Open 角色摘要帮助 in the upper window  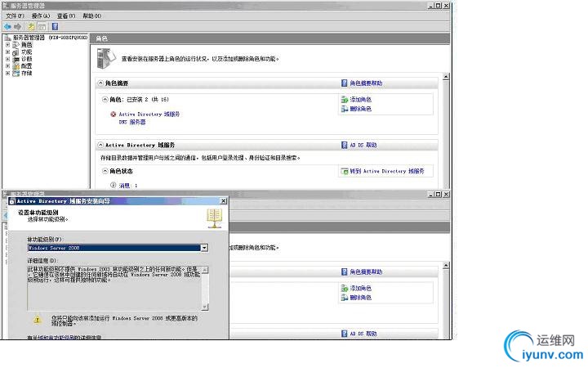366,83
